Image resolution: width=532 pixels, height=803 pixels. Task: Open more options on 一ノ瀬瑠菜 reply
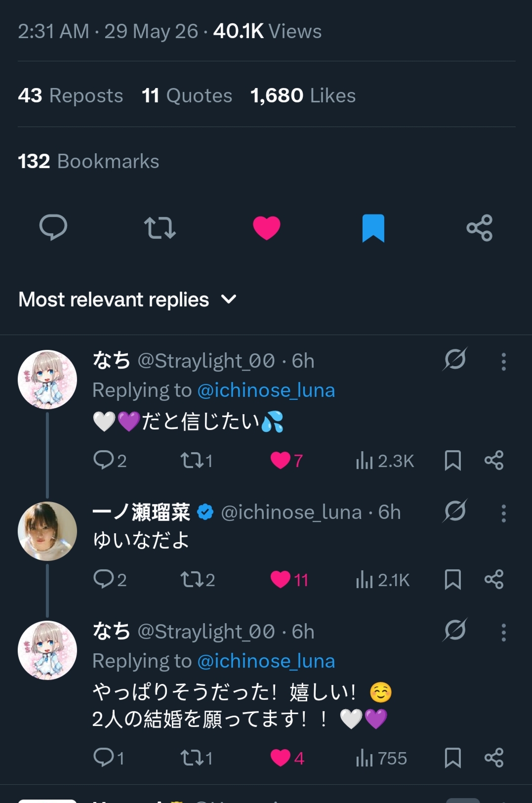click(503, 513)
